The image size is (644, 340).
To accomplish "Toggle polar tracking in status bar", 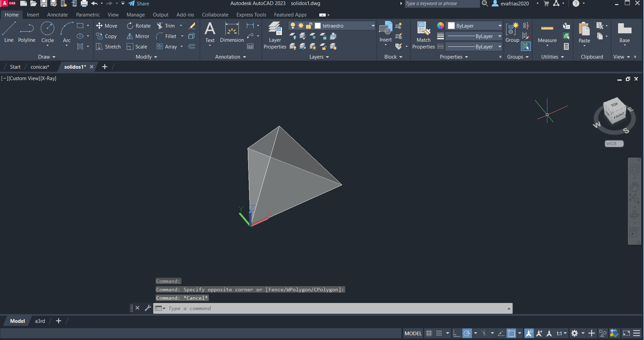I will 467,333.
